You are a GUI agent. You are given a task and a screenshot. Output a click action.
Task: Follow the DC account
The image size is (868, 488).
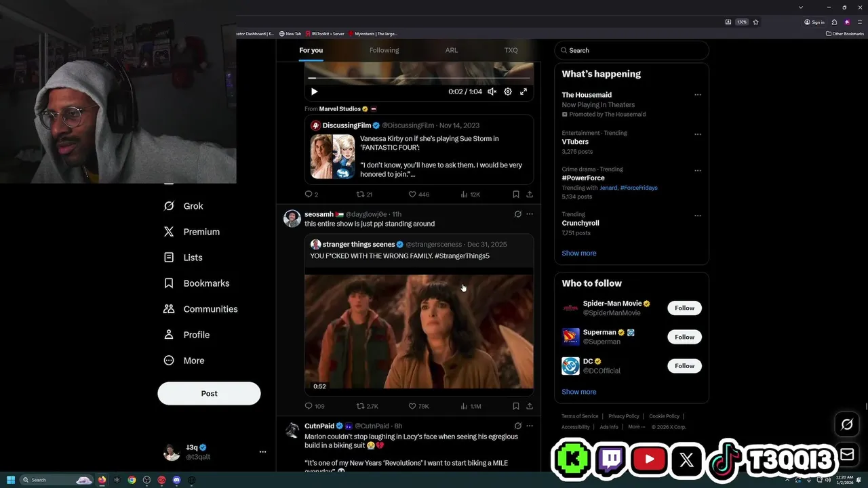pos(684,366)
